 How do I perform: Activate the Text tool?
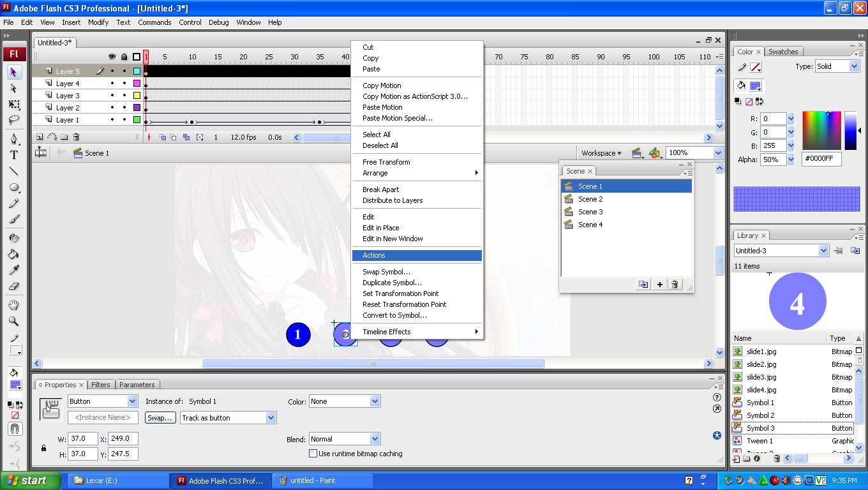click(x=13, y=155)
